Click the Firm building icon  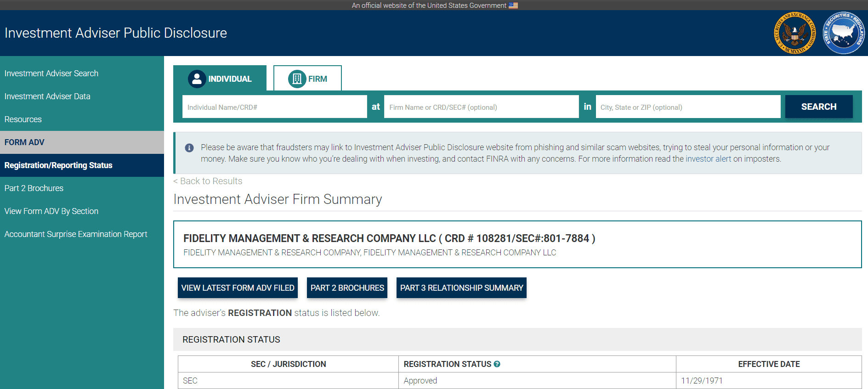(297, 79)
